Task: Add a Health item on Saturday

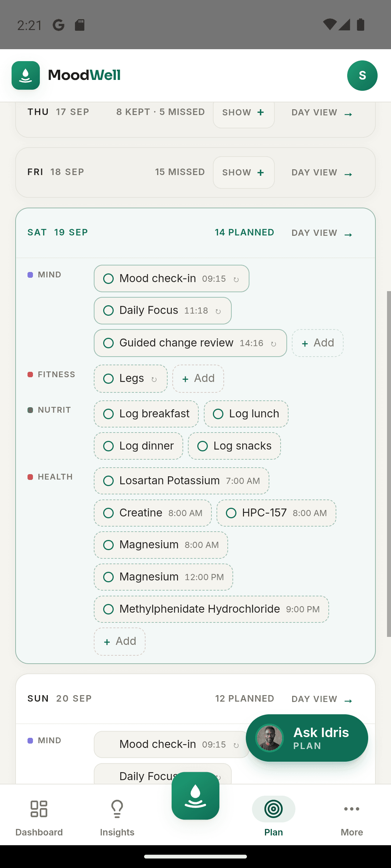Action: (119, 642)
